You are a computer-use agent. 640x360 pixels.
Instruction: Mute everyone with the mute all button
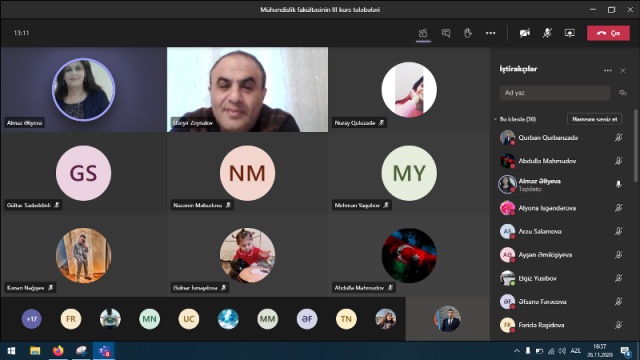pos(594,119)
